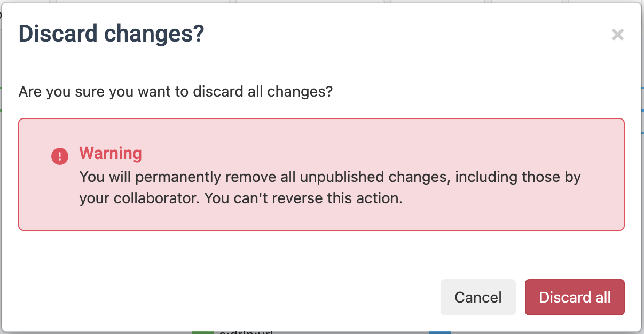This screenshot has height=334, width=644.
Task: Close the dialog with the X icon
Action: click(617, 35)
